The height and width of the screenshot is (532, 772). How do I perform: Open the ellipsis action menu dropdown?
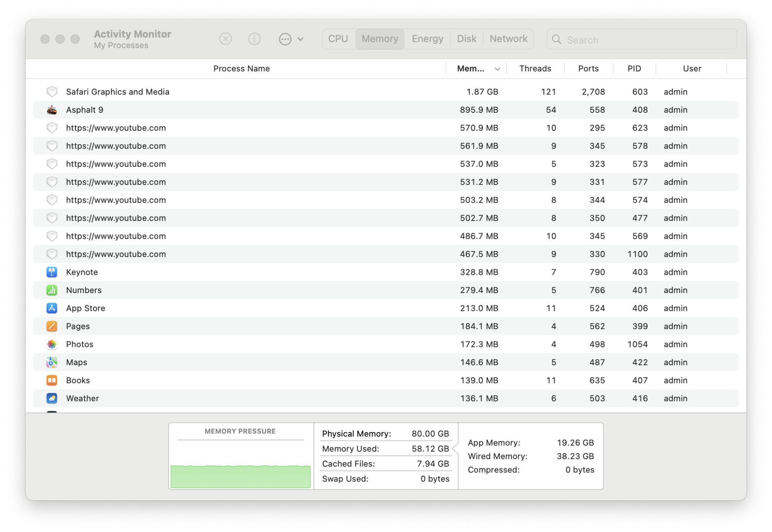pyautogui.click(x=285, y=39)
